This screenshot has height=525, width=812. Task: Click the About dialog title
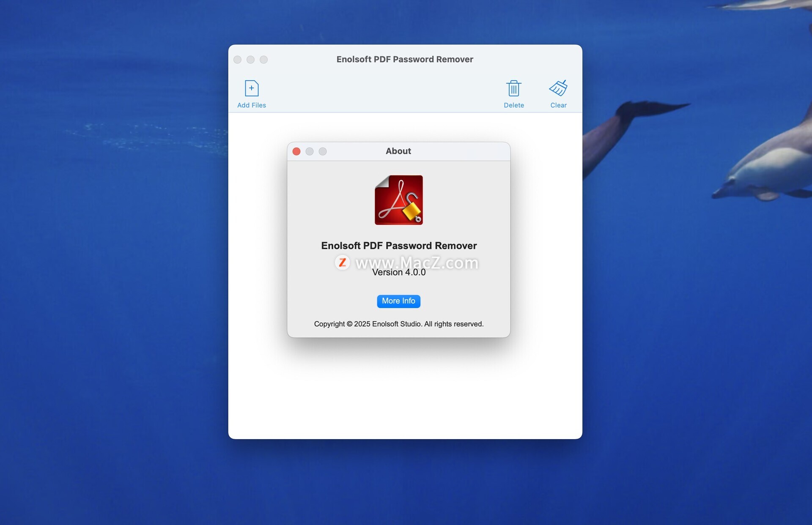pyautogui.click(x=398, y=151)
